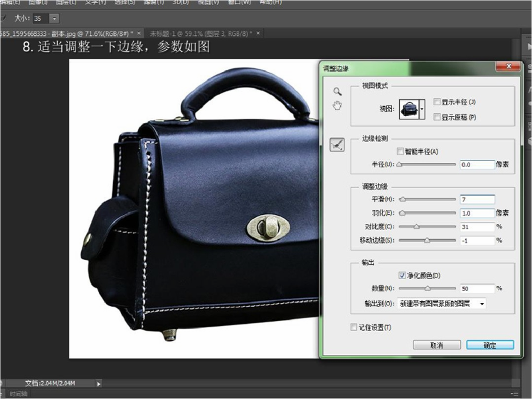Toggle the 记住设置 (T) checkbox
The width and height of the screenshot is (532, 399).
click(x=354, y=327)
